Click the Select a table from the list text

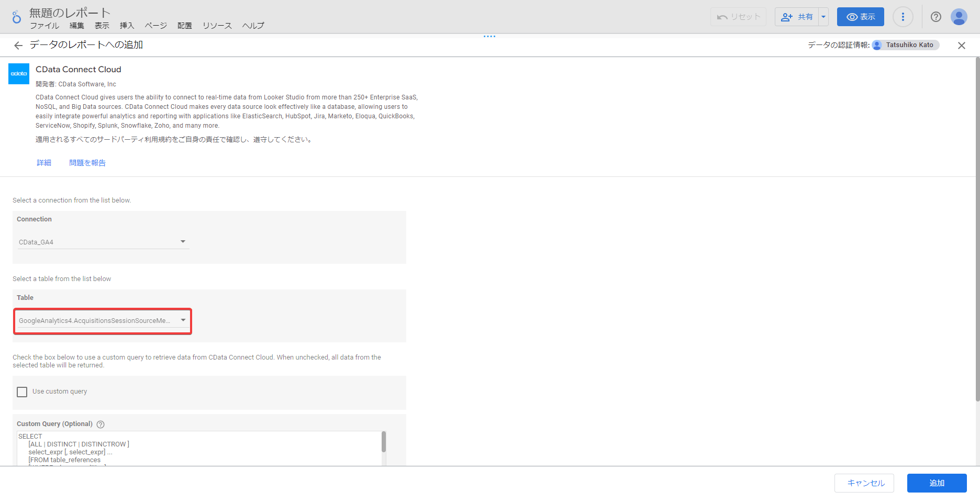[x=62, y=279]
